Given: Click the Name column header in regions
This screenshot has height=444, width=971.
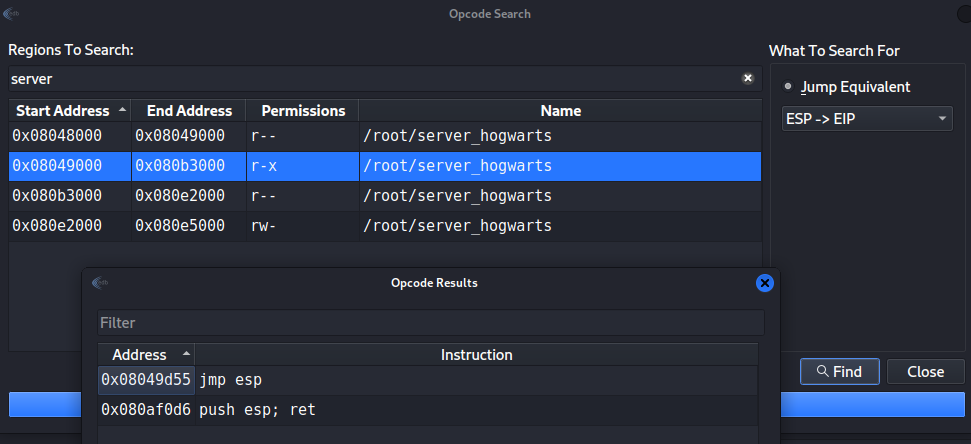Looking at the screenshot, I should click(x=560, y=111).
